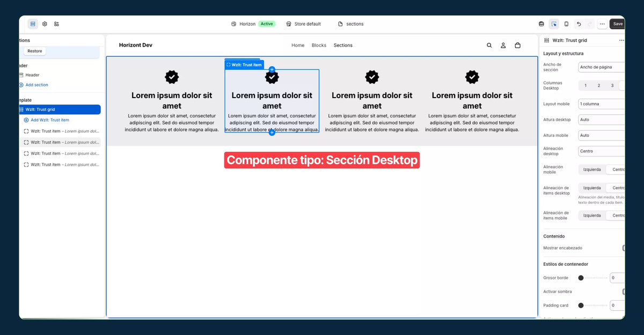Click the page icon beside sections template
The width and height of the screenshot is (644, 335).
click(x=340, y=24)
